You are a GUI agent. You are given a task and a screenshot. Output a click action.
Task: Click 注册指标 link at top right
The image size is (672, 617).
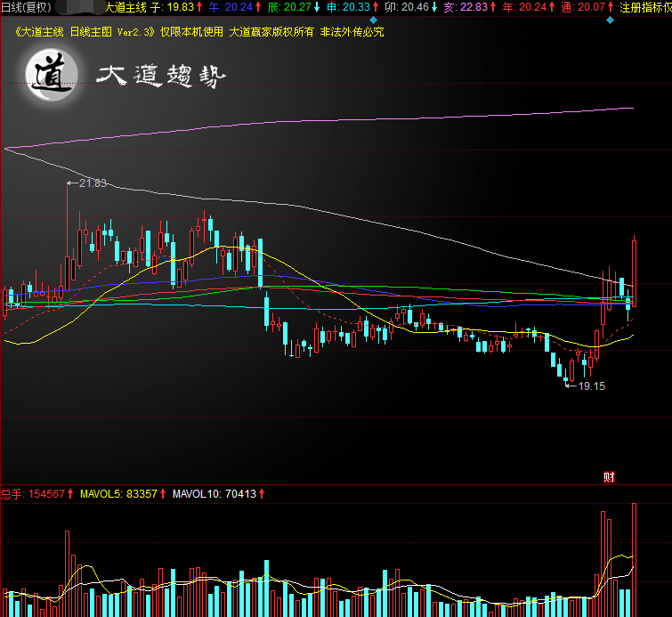pos(644,7)
